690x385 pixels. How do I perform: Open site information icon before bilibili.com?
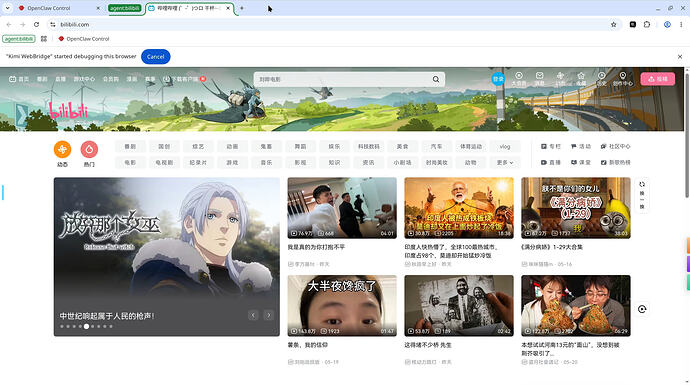point(53,25)
